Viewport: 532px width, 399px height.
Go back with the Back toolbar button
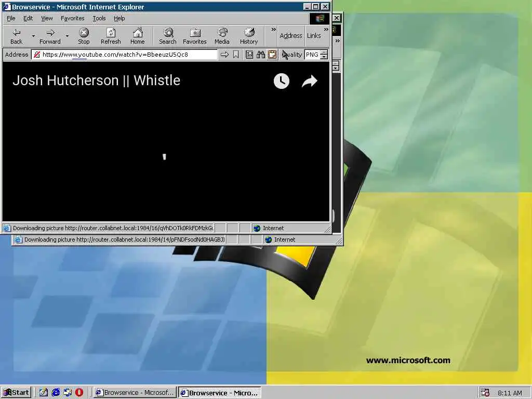(16, 36)
